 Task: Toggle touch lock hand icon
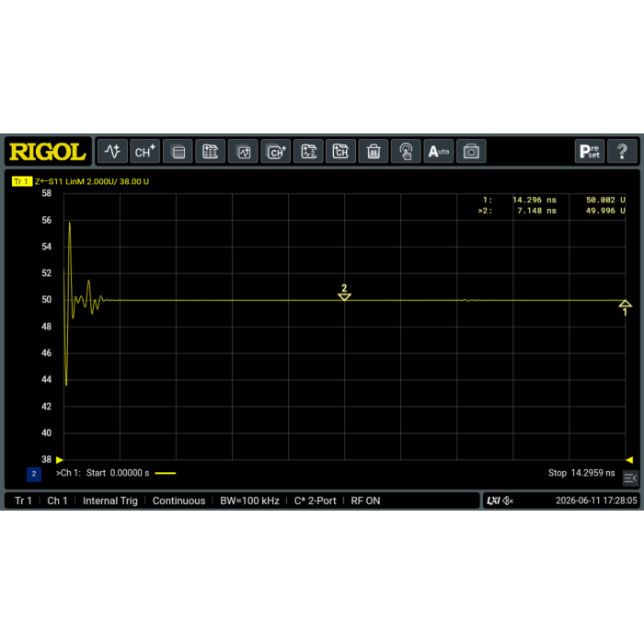click(406, 152)
